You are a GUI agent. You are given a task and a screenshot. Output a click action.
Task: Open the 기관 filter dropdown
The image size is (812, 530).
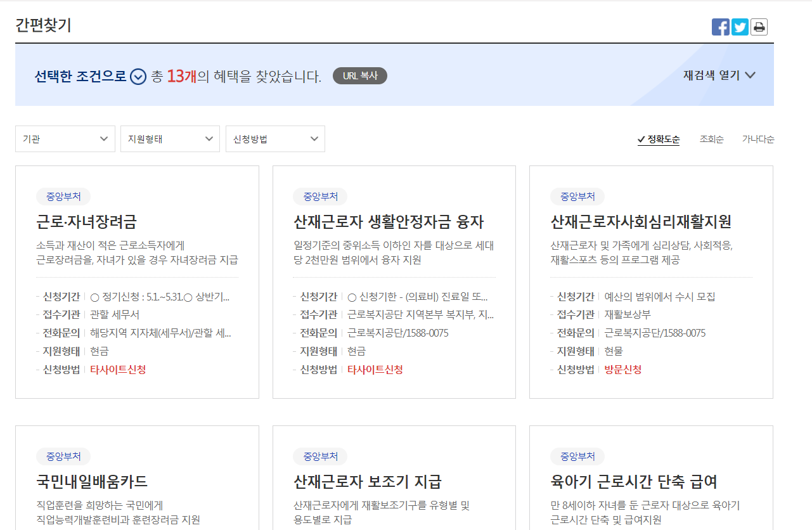[65, 139]
